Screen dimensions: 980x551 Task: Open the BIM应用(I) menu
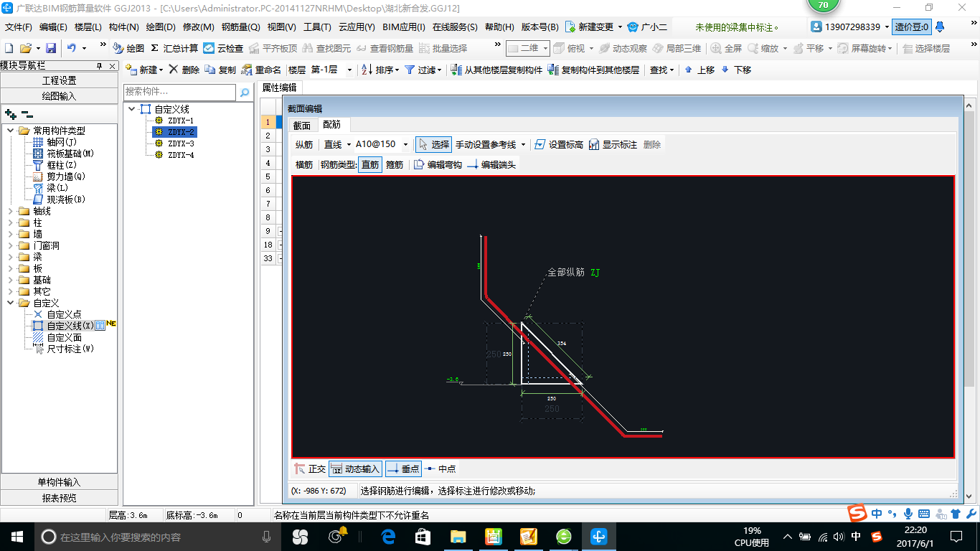[x=404, y=27]
